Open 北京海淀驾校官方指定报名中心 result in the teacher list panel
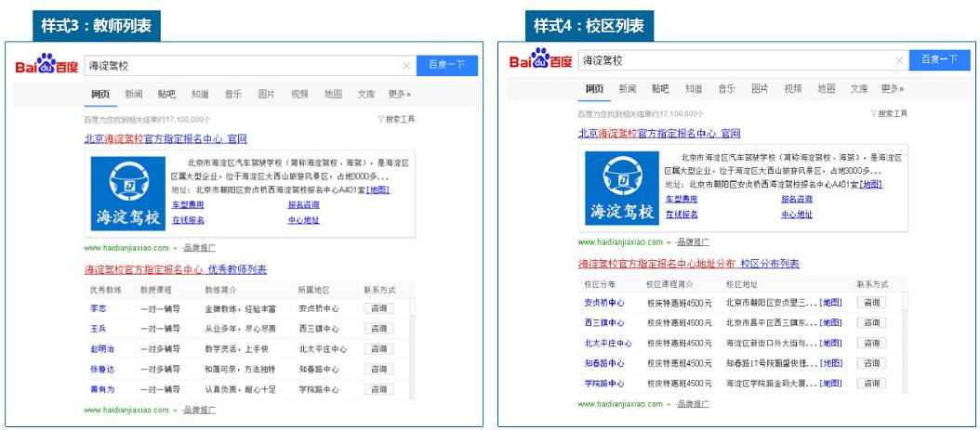Screen dimensions: 980x430 pyautogui.click(x=166, y=138)
